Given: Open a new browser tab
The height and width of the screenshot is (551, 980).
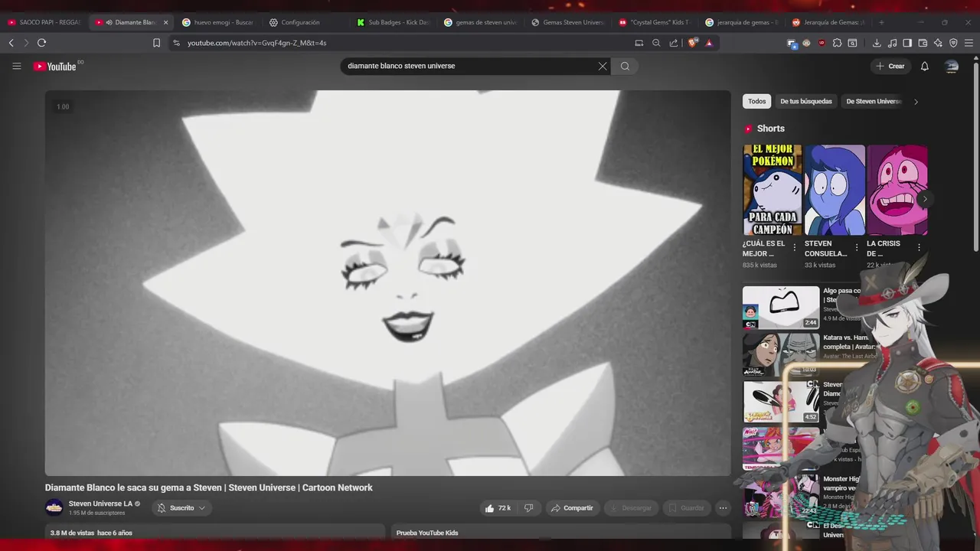Looking at the screenshot, I should coord(881,22).
